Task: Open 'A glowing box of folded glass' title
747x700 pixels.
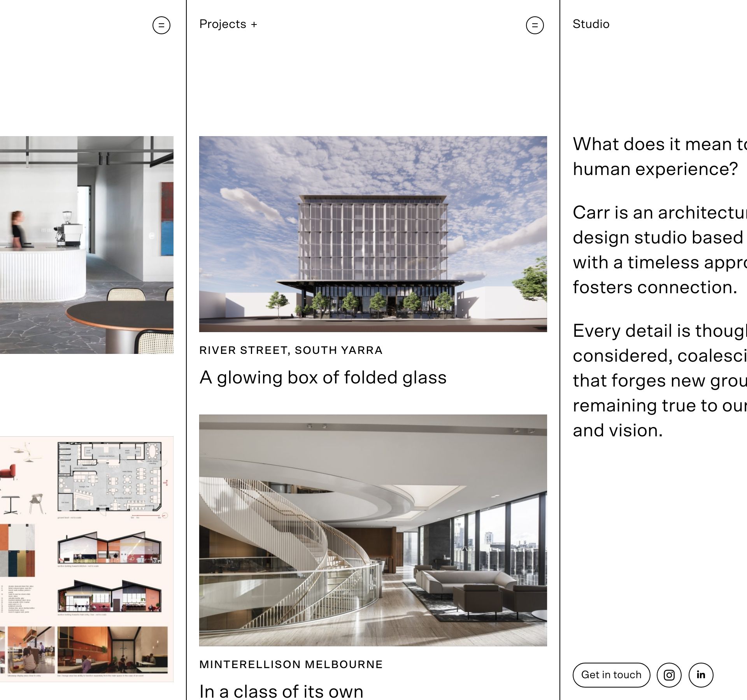Action: pos(323,377)
